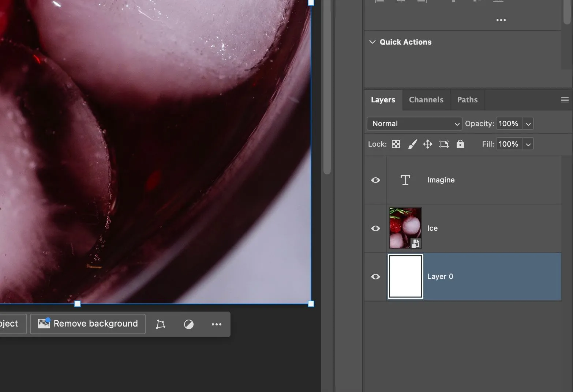Image resolution: width=573 pixels, height=392 pixels.
Task: Open the Fill slider dropdown arrow
Action: pyautogui.click(x=528, y=144)
